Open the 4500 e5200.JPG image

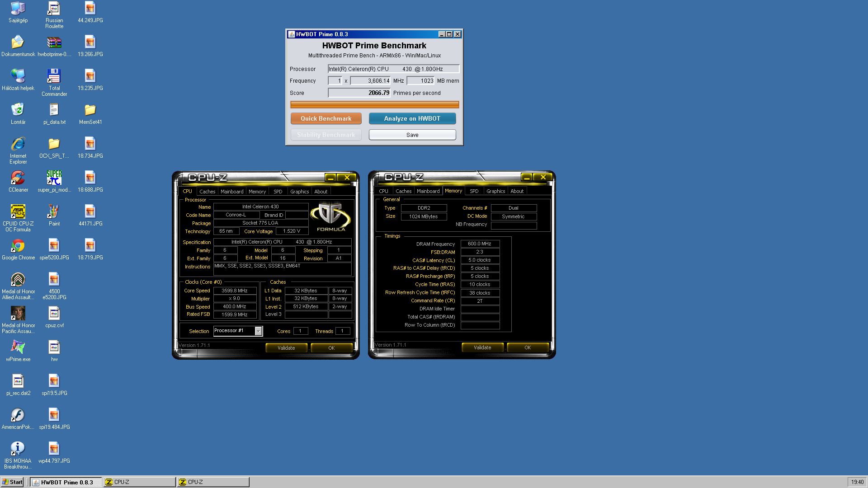pos(54,286)
